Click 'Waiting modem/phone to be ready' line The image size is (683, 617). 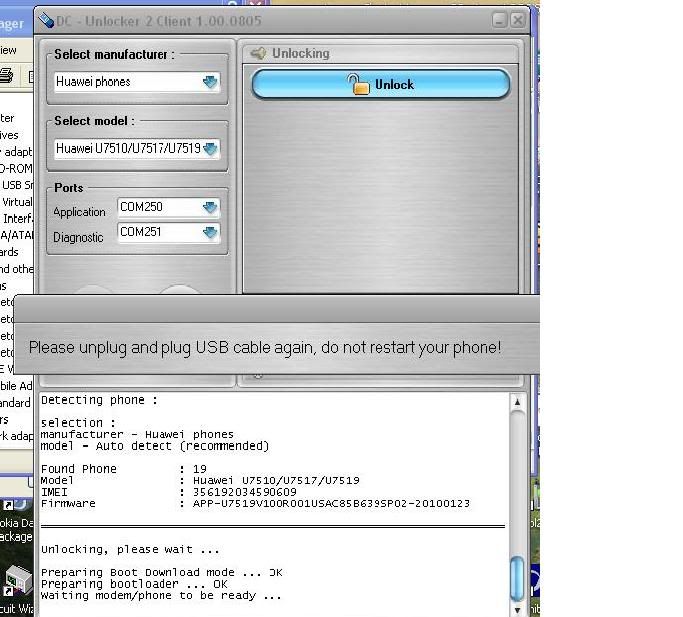click(x=161, y=595)
